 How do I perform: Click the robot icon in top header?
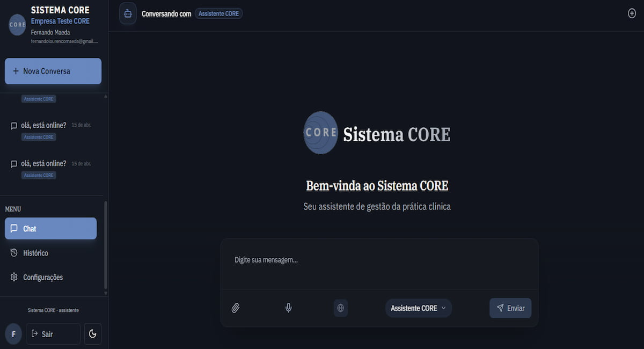[128, 13]
